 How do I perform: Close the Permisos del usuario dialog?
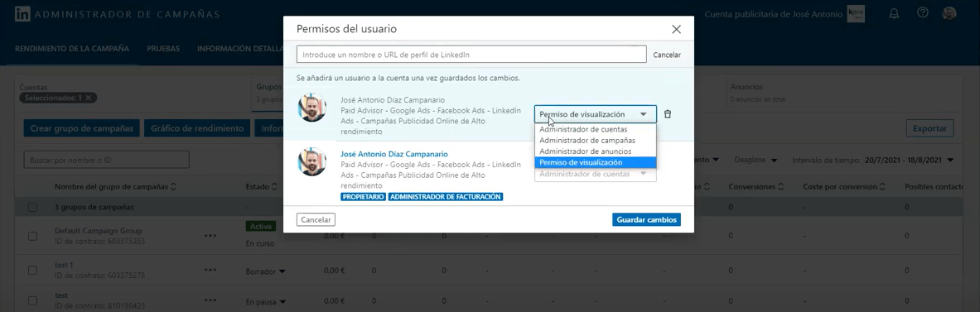tap(676, 29)
